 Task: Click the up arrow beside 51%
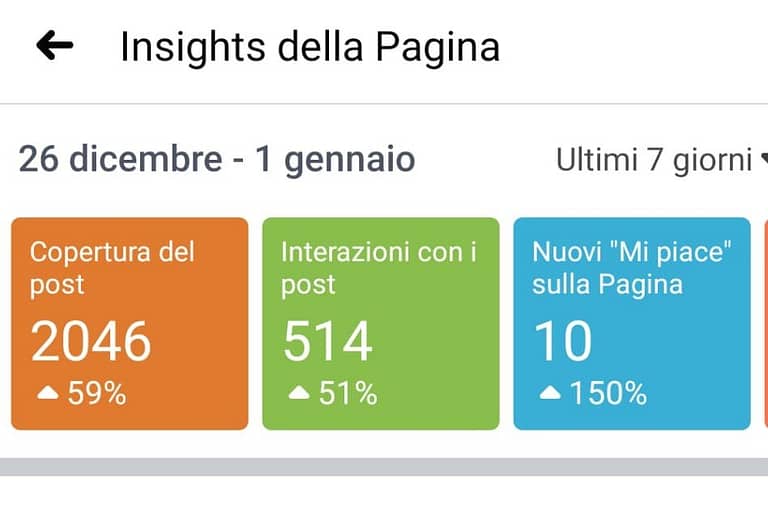(299, 392)
